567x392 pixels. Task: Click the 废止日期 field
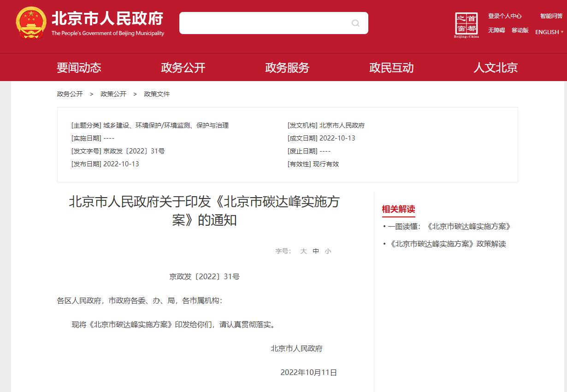[x=309, y=151]
